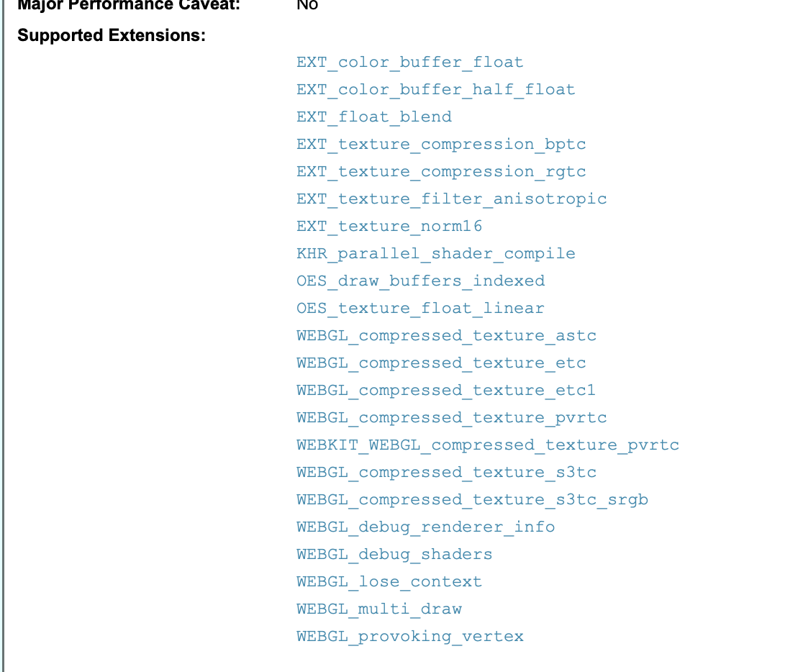Click the WEBGL_multi_draw link
Viewport: 803px width, 672px height.
pos(379,609)
